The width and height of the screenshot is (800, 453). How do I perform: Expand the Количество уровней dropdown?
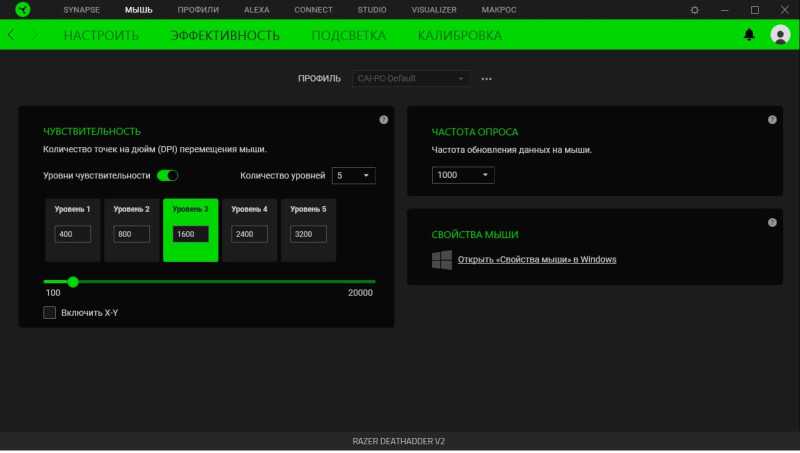[354, 175]
